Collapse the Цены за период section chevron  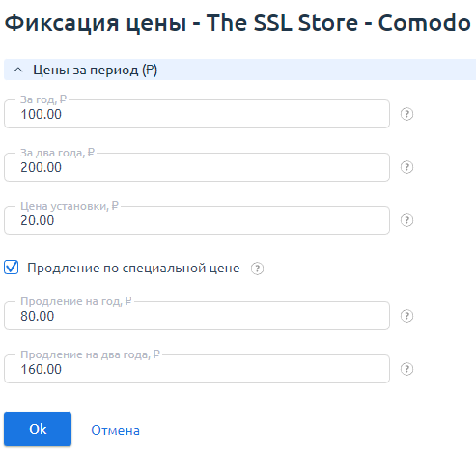(18, 70)
